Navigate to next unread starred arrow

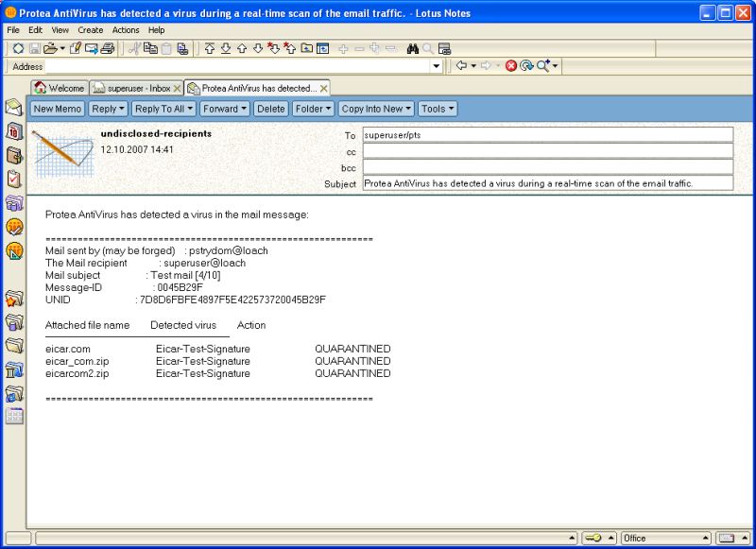pyautogui.click(x=274, y=48)
